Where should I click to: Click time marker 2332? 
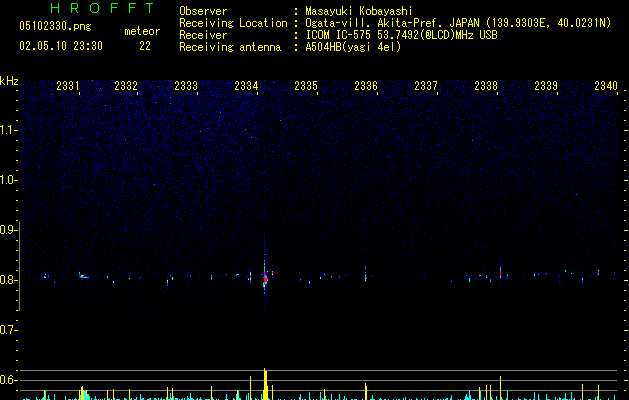(126, 85)
